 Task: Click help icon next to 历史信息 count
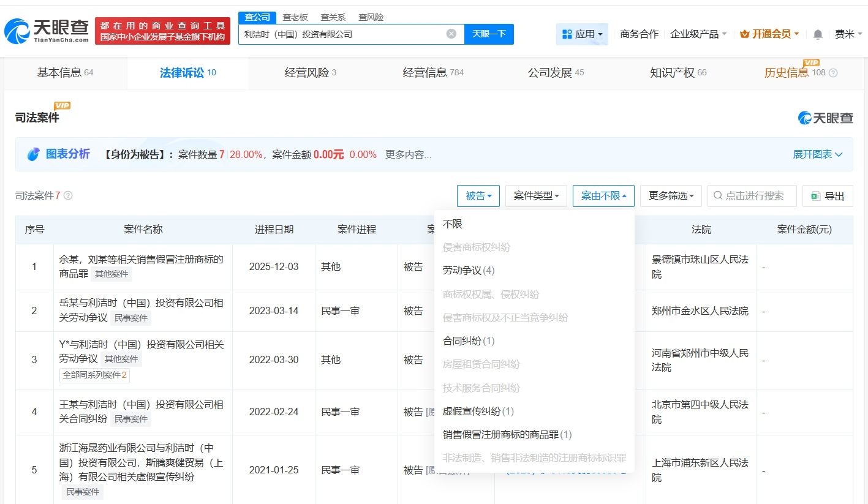pyautogui.click(x=833, y=73)
